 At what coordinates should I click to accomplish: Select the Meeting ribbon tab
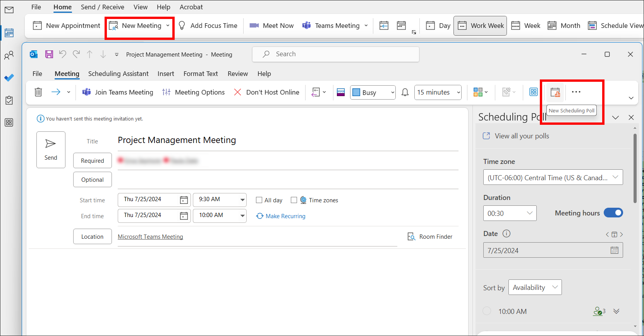click(x=67, y=74)
